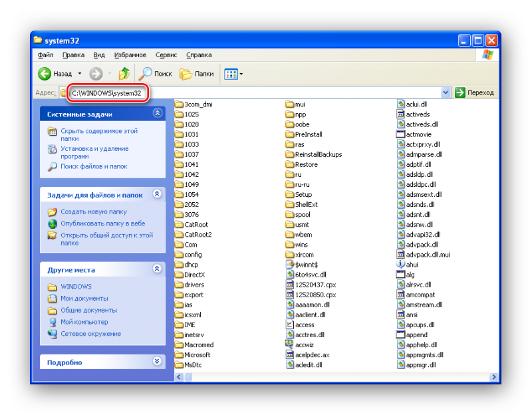Select the accwiz wizard icon
532x415 pixels.
[x=289, y=345]
